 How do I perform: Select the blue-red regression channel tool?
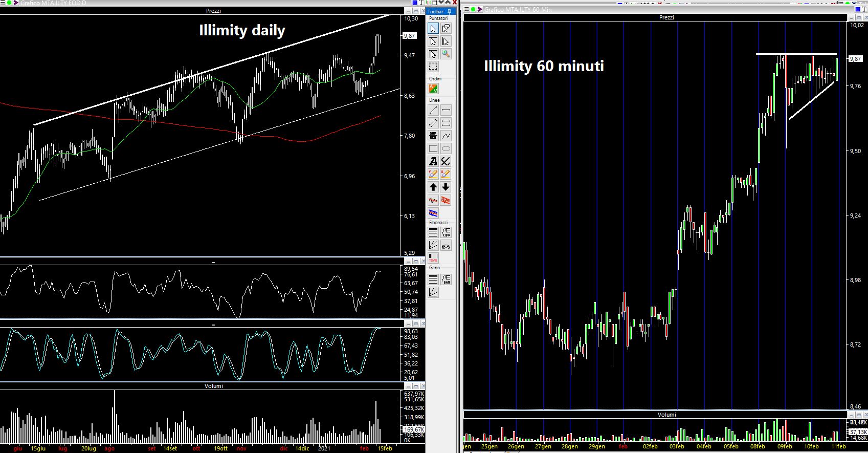click(x=433, y=213)
